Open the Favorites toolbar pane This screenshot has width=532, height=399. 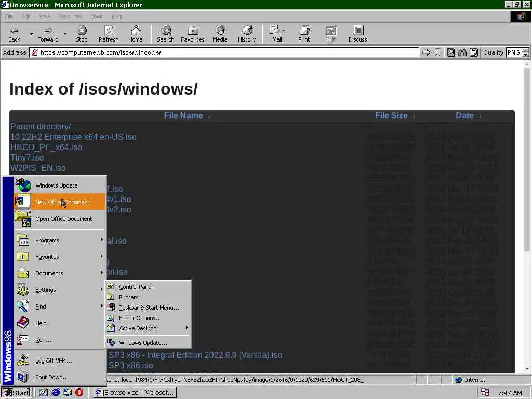tap(192, 34)
